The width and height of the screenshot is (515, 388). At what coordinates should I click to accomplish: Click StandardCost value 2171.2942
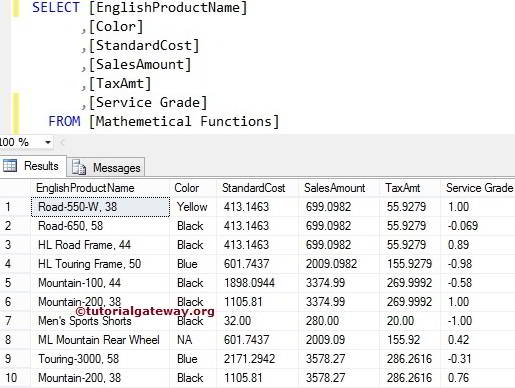pos(257,359)
